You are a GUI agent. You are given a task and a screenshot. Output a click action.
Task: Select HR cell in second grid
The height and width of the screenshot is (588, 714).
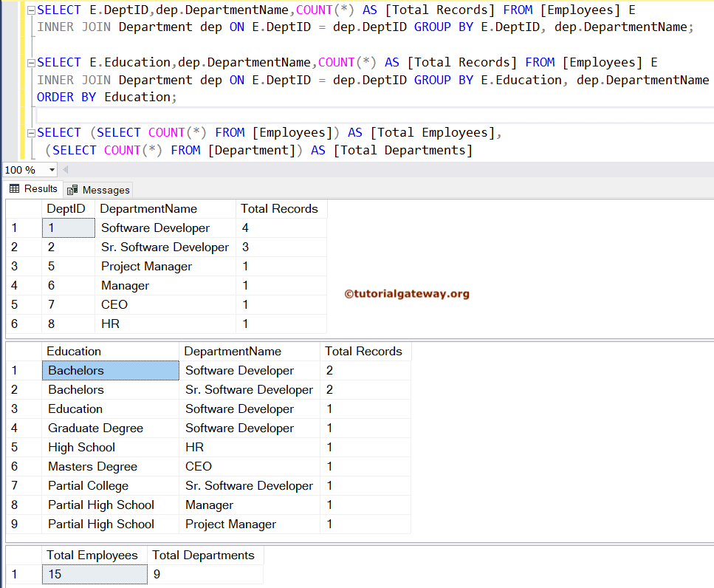point(250,447)
